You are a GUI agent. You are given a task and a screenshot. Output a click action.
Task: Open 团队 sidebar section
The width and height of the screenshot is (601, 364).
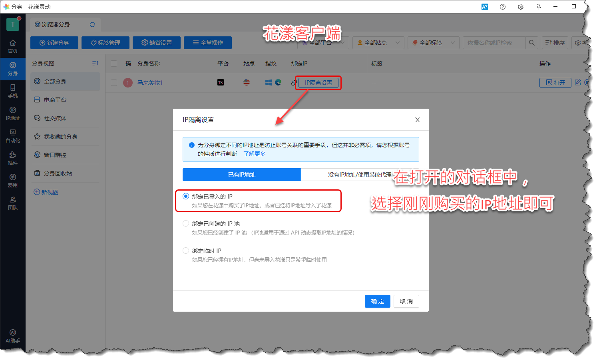13,203
